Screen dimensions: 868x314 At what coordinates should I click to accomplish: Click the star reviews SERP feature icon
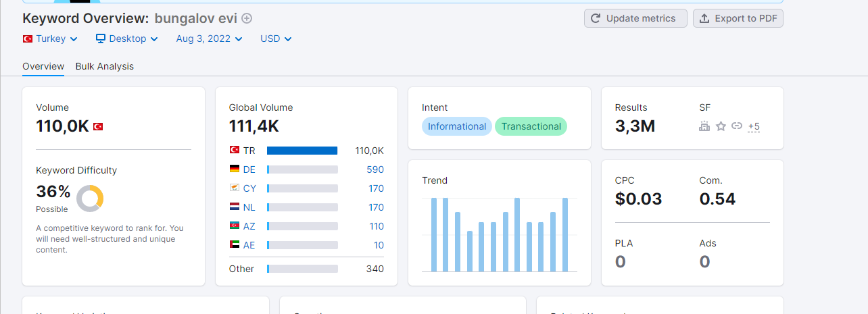[x=721, y=126]
